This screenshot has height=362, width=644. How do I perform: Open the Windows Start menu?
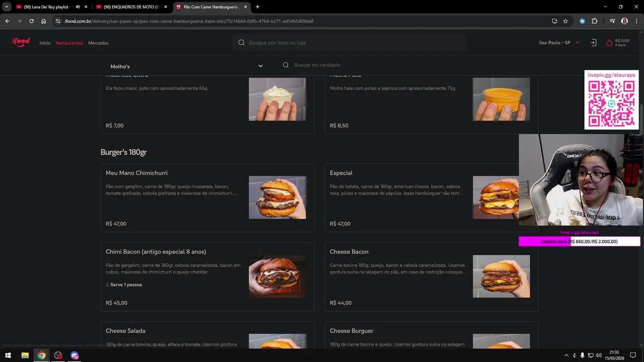coord(8,355)
